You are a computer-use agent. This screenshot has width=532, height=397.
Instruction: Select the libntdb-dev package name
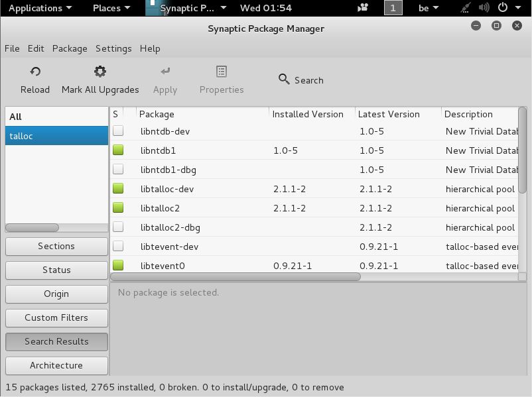point(165,131)
